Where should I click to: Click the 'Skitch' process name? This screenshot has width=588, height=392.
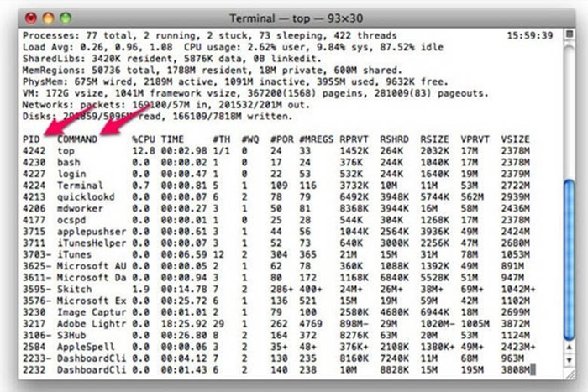pyautogui.click(x=74, y=290)
